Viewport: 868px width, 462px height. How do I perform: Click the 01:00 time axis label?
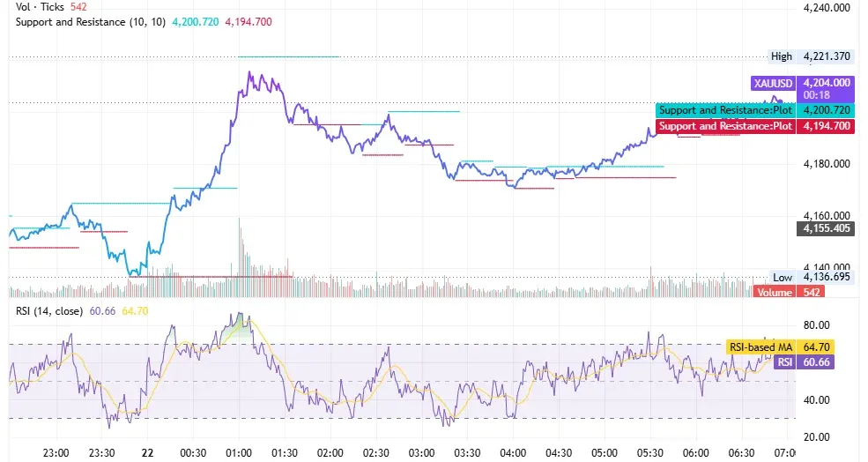pyautogui.click(x=239, y=453)
